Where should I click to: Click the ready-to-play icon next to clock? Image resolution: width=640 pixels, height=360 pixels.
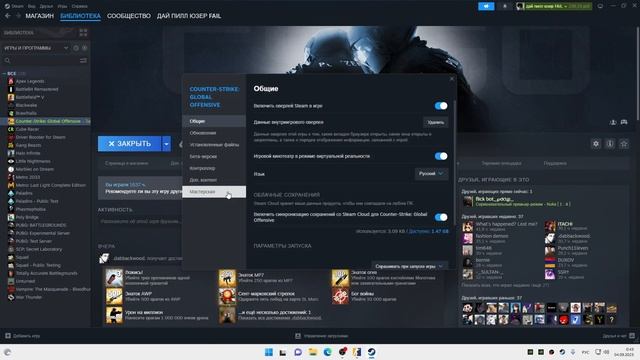84,48
